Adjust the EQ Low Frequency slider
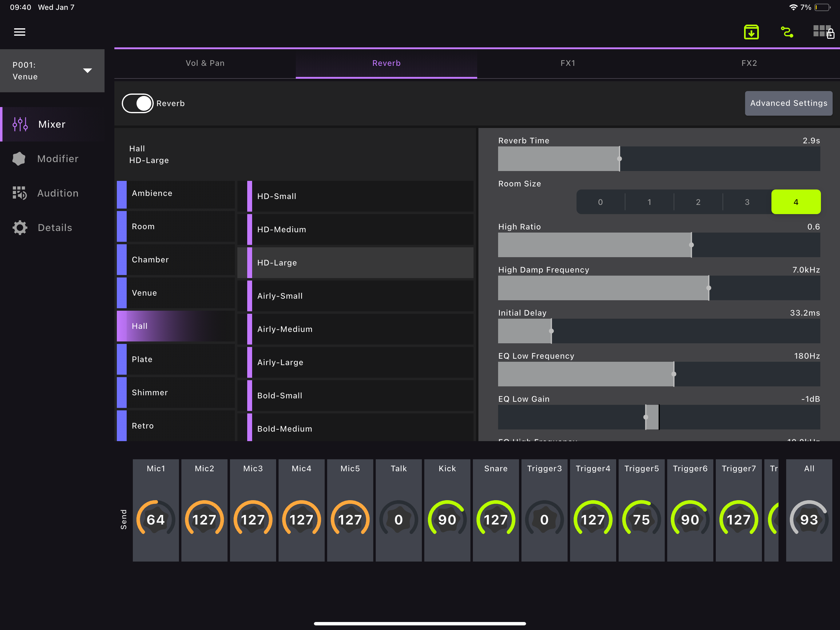 [x=659, y=374]
